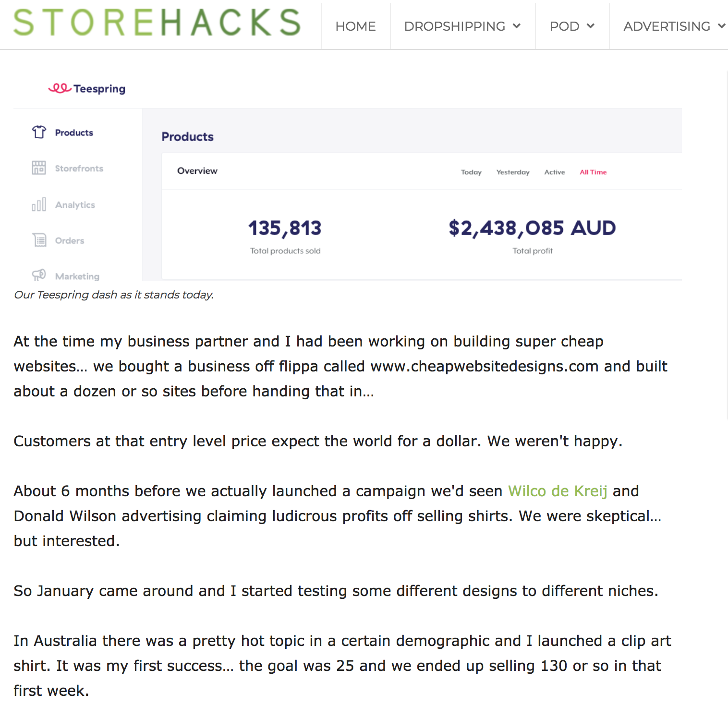Select the All Time stats view
The width and height of the screenshot is (728, 716).
(593, 172)
